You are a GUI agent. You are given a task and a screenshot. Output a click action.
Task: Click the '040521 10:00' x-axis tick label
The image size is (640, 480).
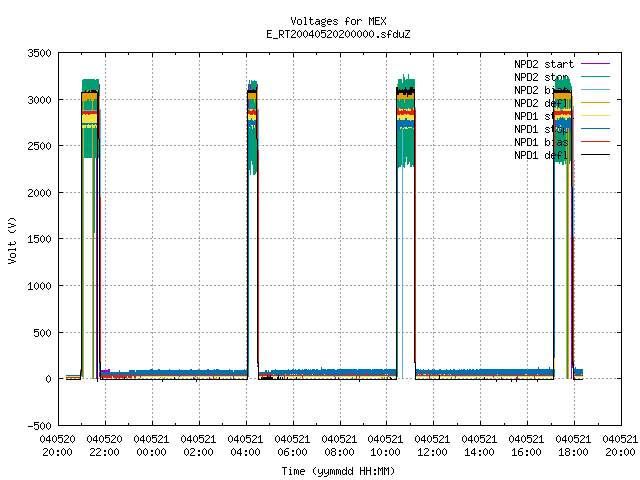[x=385, y=446]
